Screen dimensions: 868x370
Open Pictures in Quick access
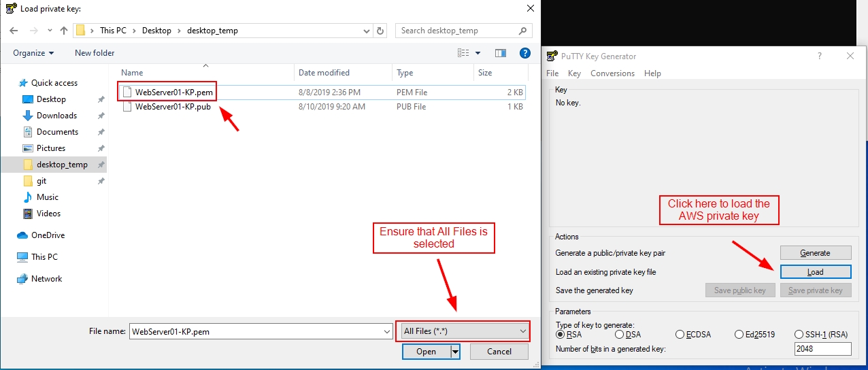click(51, 148)
